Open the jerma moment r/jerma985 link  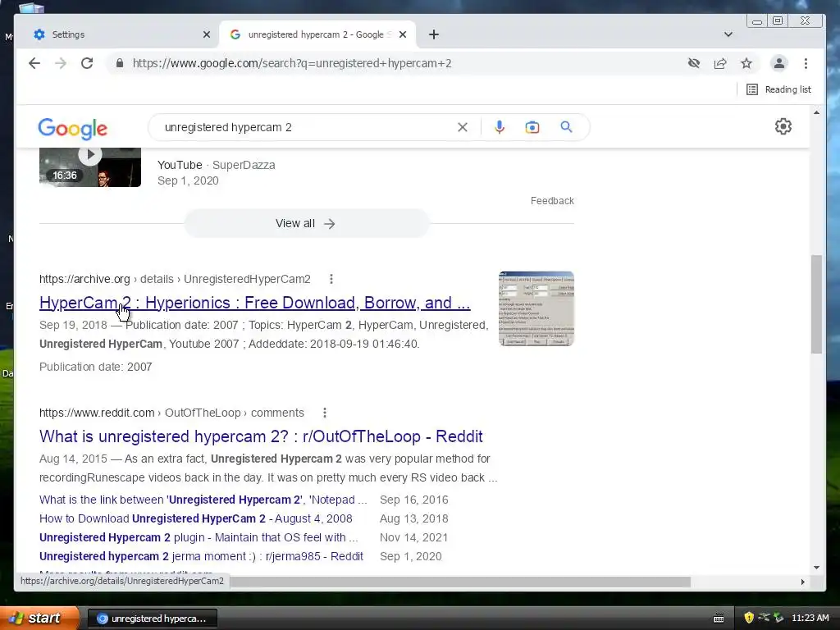click(201, 556)
